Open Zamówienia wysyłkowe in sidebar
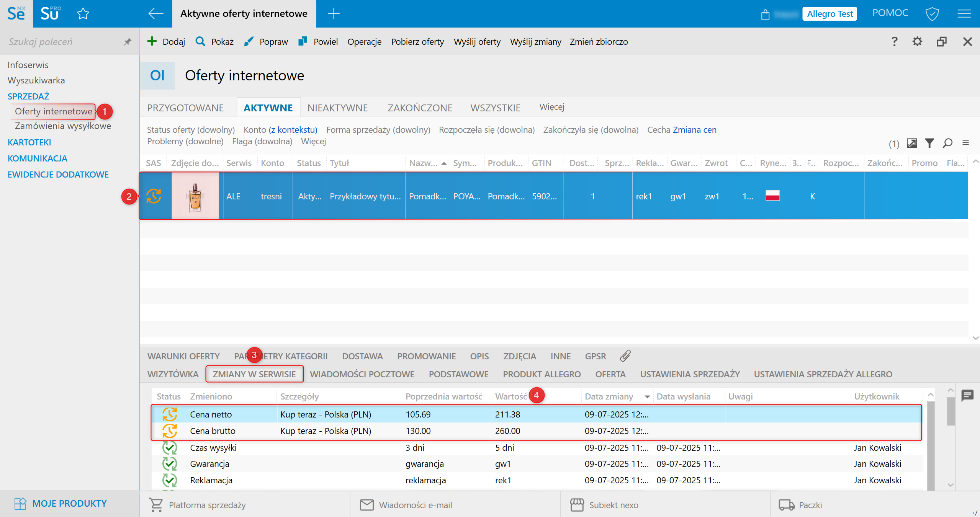 click(63, 126)
